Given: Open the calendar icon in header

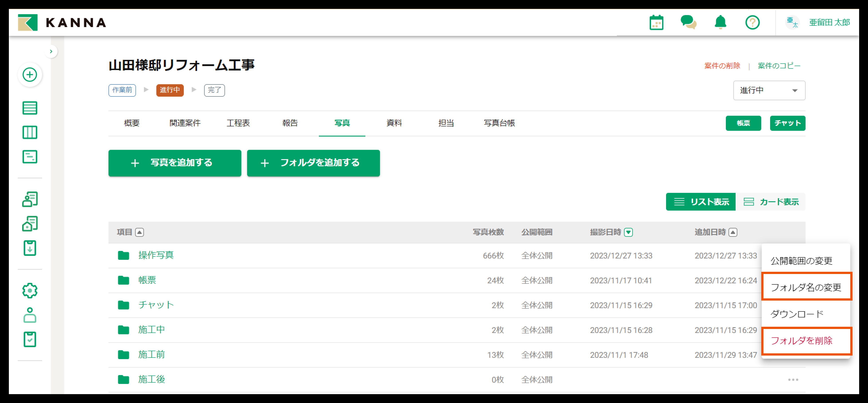Looking at the screenshot, I should [x=656, y=23].
